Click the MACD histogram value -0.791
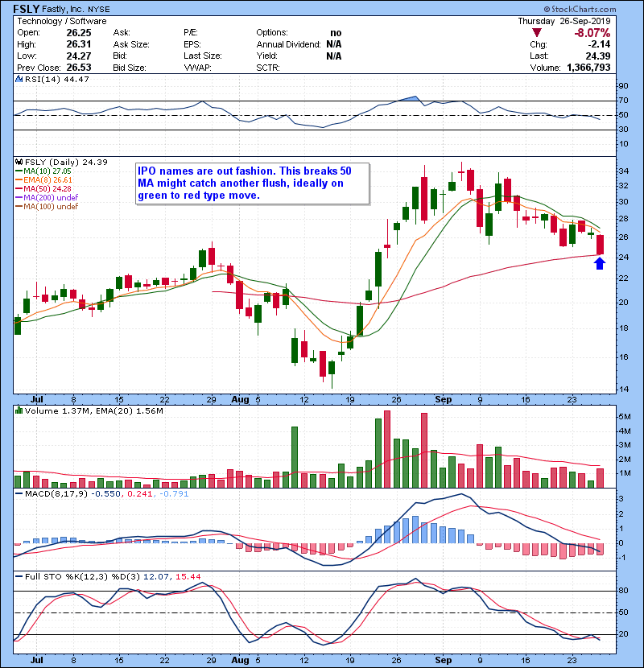The height and width of the screenshot is (668, 644). pyautogui.click(x=173, y=494)
